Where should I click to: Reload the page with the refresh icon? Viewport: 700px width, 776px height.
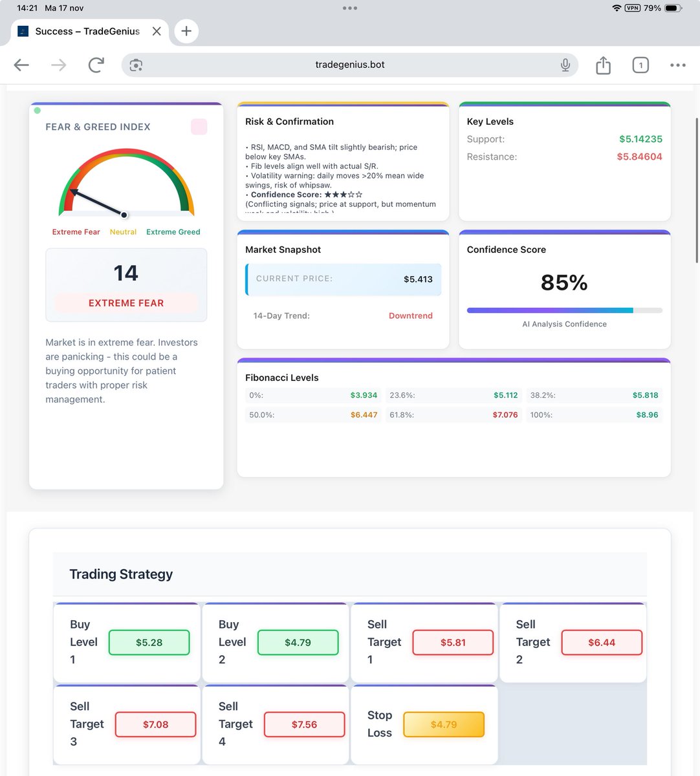pos(96,65)
